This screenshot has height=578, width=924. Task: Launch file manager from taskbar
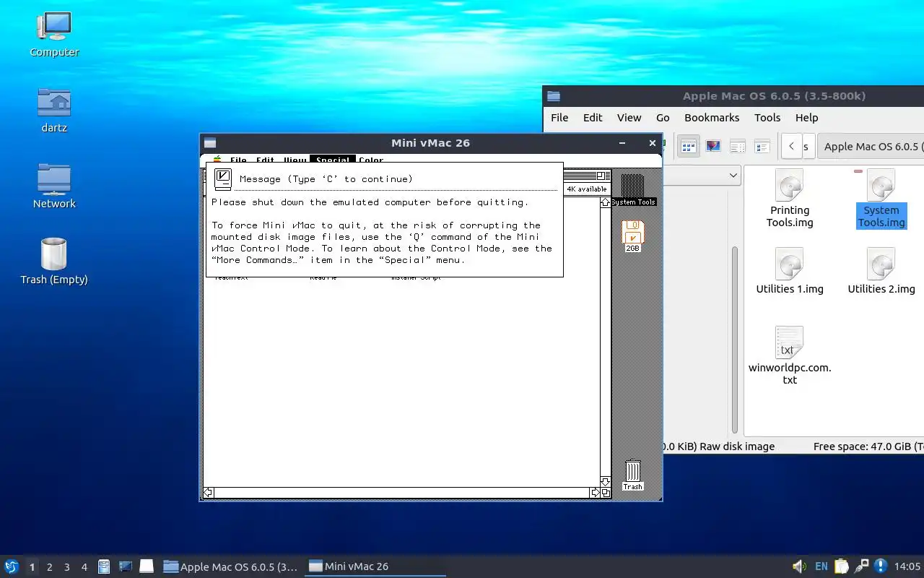coord(104,566)
